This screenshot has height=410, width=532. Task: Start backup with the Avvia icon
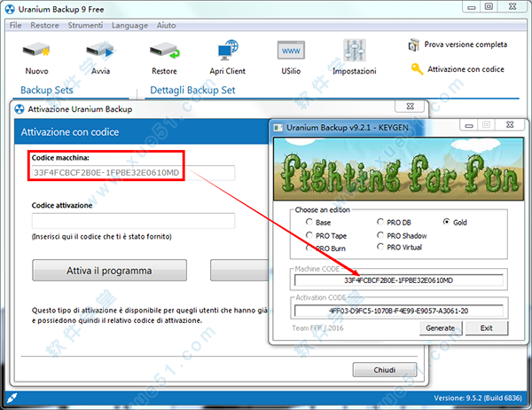click(99, 51)
